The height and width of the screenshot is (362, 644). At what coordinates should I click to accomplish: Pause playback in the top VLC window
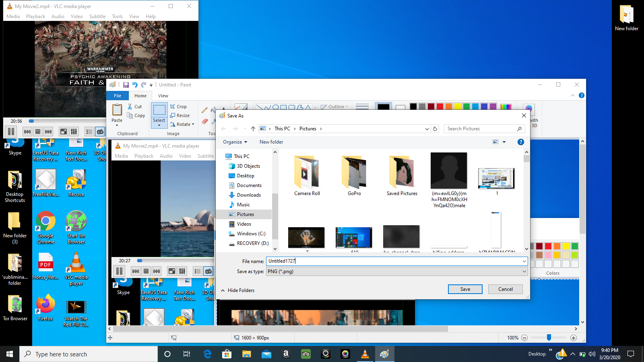click(11, 132)
